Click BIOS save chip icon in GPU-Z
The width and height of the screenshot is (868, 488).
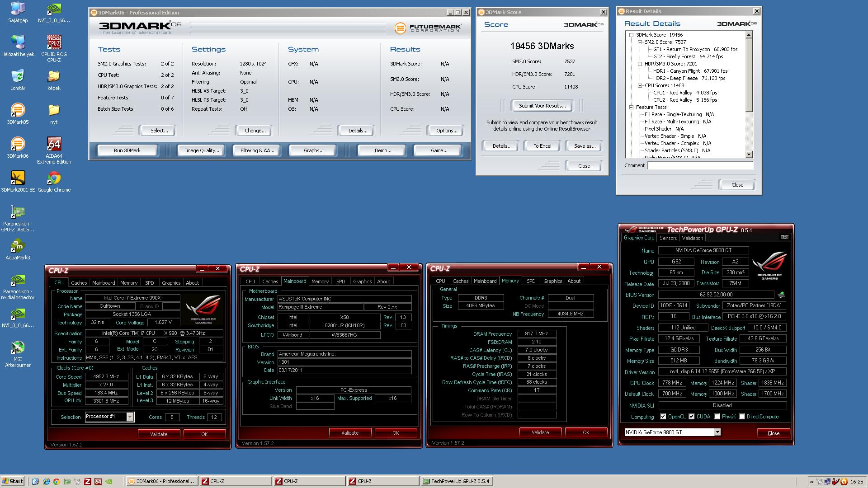pyautogui.click(x=781, y=295)
